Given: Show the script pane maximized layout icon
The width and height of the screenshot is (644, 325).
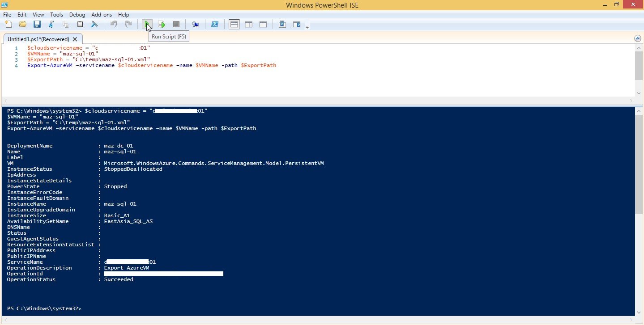Looking at the screenshot, I should point(263,24).
